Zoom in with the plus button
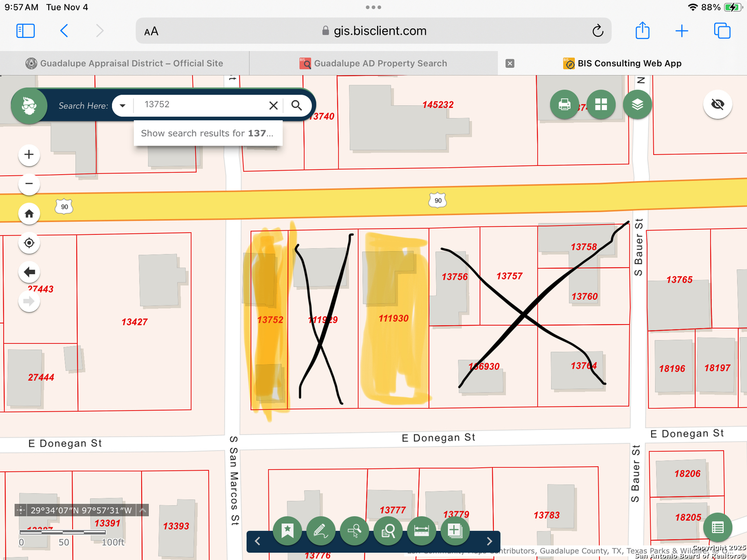 coord(29,155)
